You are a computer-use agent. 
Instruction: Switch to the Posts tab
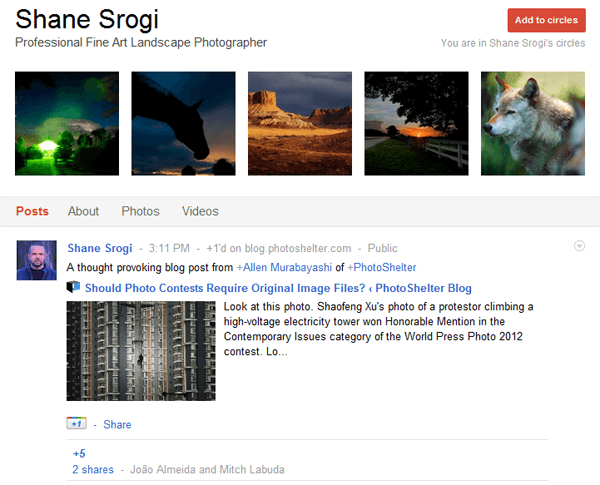tap(32, 211)
